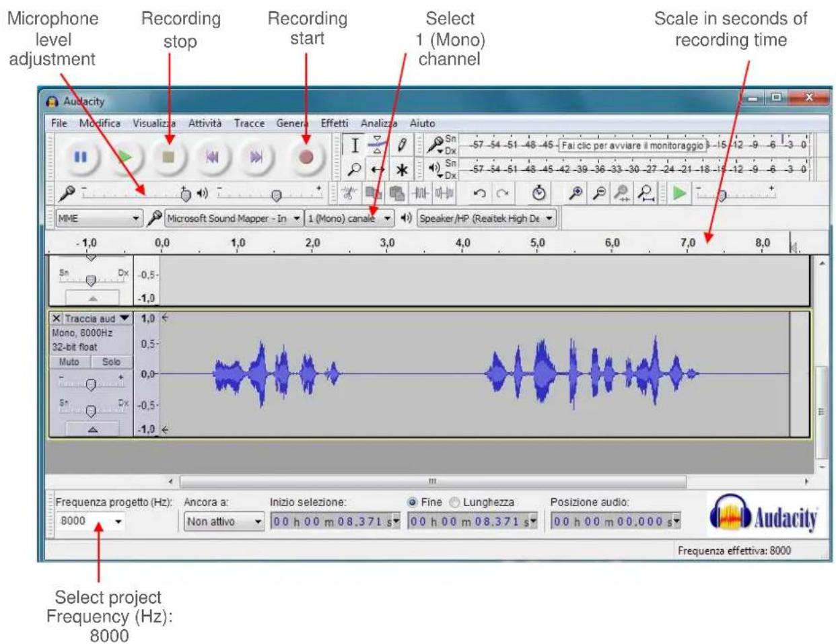
Task: Click the horizontal scrollbar below tracks
Action: click(433, 482)
